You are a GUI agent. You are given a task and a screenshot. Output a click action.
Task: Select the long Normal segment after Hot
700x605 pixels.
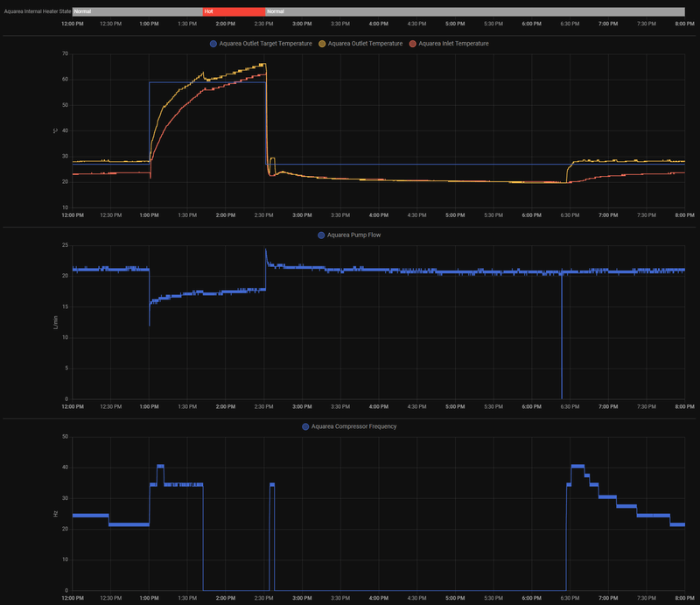(475, 11)
